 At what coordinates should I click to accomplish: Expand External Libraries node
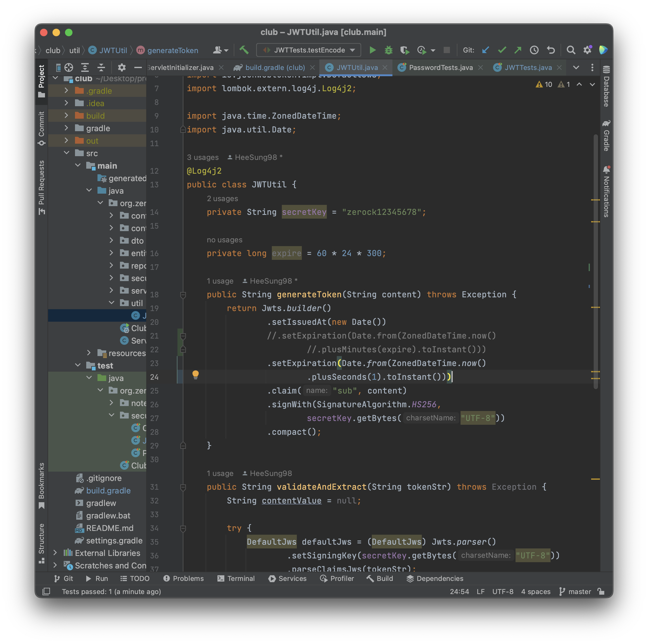55,552
